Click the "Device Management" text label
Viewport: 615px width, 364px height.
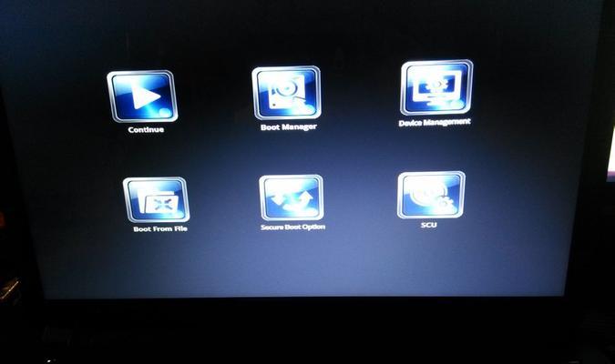coord(435,123)
